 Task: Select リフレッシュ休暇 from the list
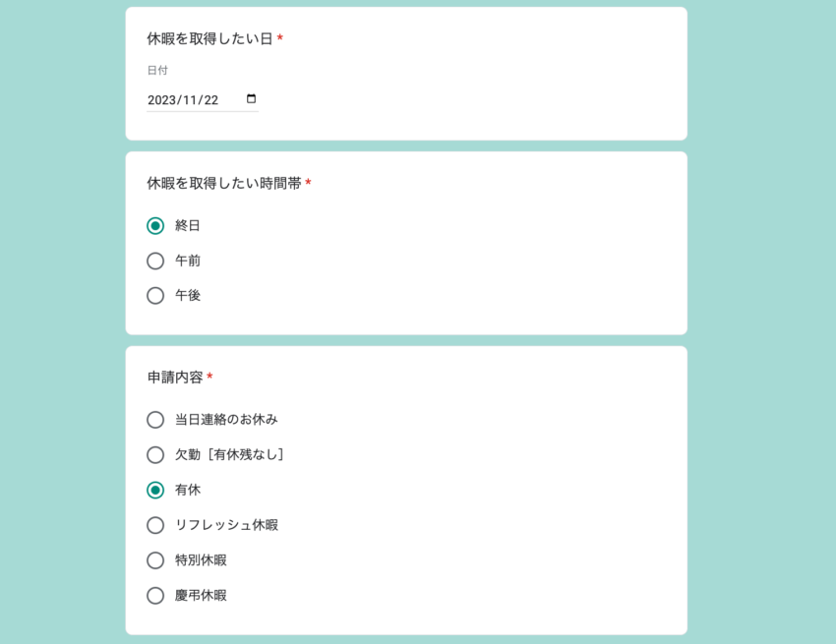(x=155, y=525)
